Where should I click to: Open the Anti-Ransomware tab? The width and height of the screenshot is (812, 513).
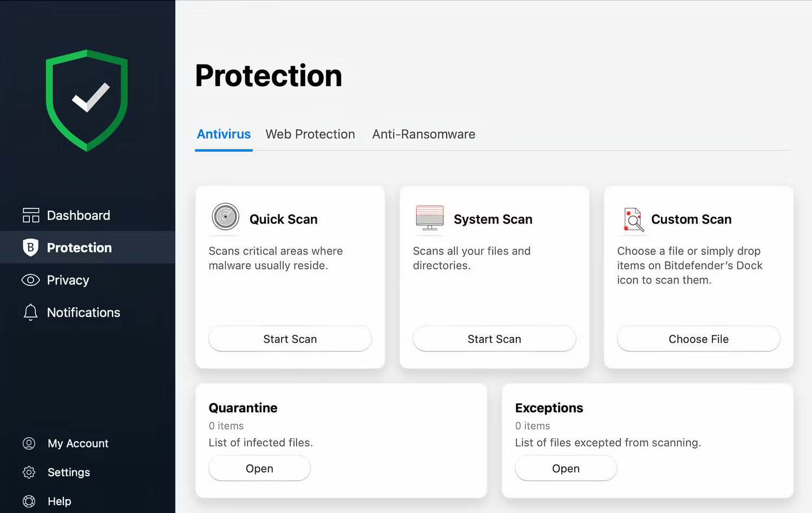(x=423, y=134)
